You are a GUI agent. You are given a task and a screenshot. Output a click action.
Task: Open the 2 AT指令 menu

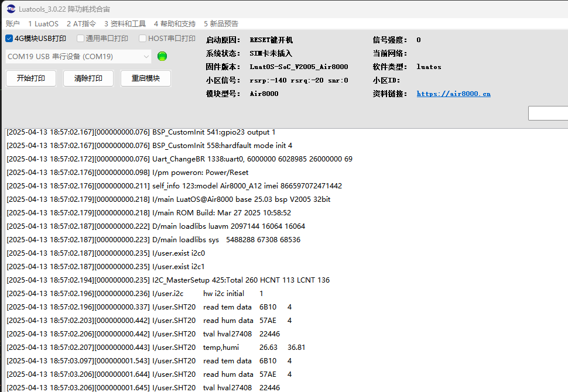pyautogui.click(x=81, y=24)
